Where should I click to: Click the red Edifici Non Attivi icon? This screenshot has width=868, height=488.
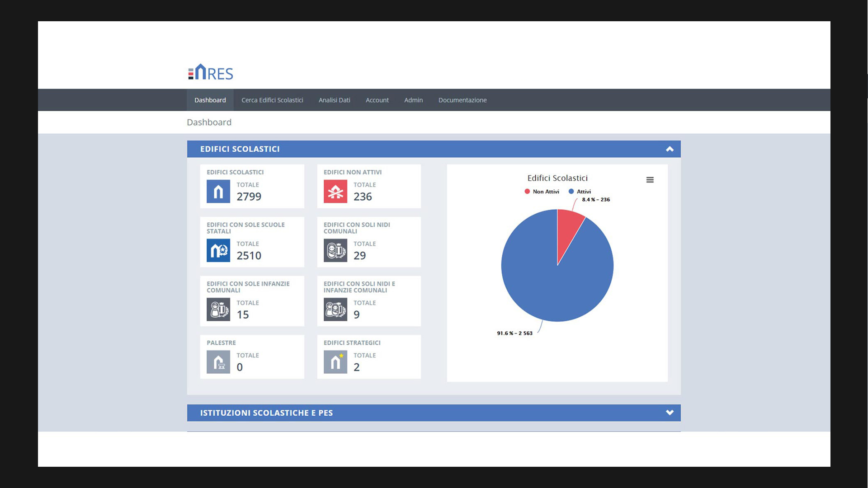point(335,192)
